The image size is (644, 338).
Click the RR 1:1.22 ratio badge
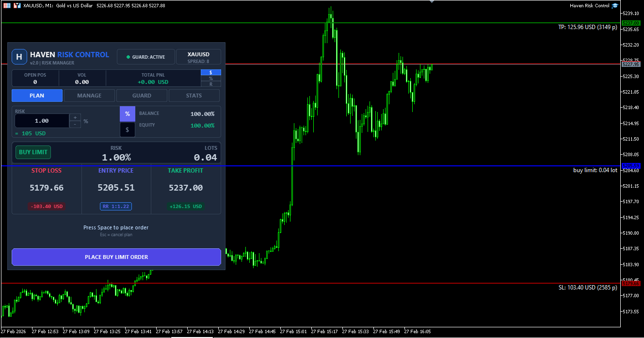[116, 207]
